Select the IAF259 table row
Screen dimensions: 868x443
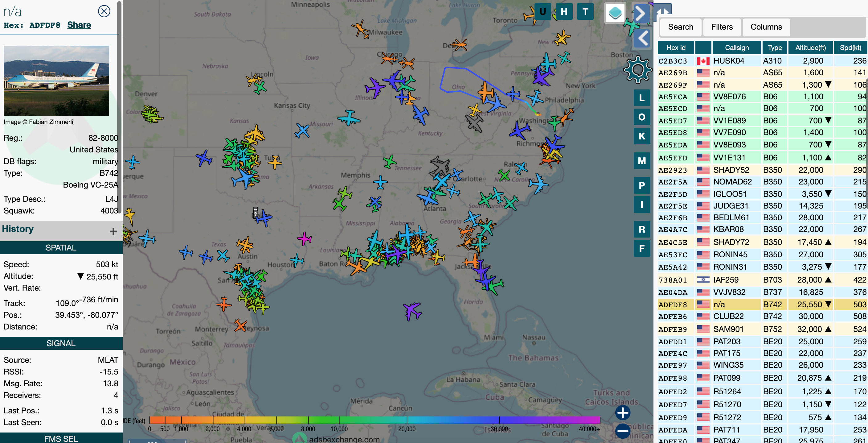(762, 280)
